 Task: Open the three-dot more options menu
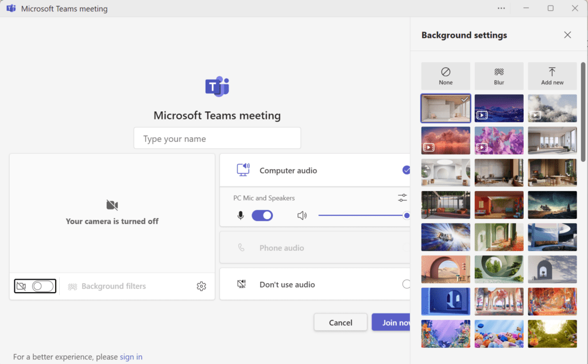pyautogui.click(x=501, y=8)
